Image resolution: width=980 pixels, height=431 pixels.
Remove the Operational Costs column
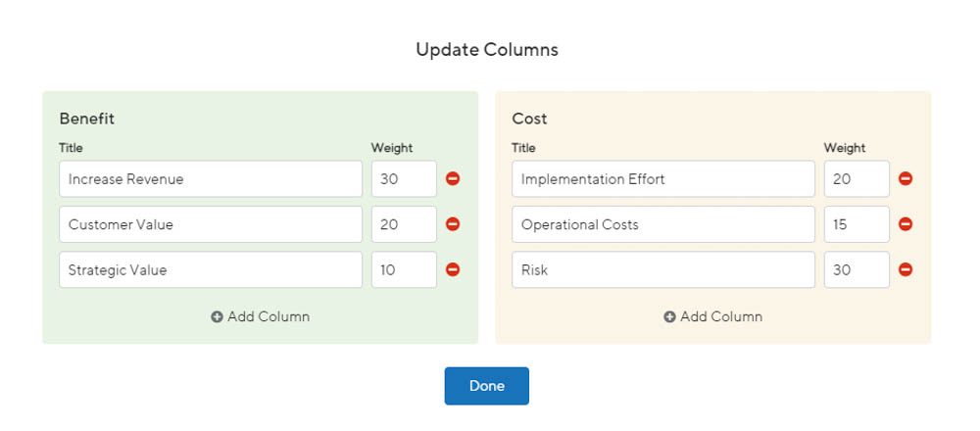[x=906, y=224]
